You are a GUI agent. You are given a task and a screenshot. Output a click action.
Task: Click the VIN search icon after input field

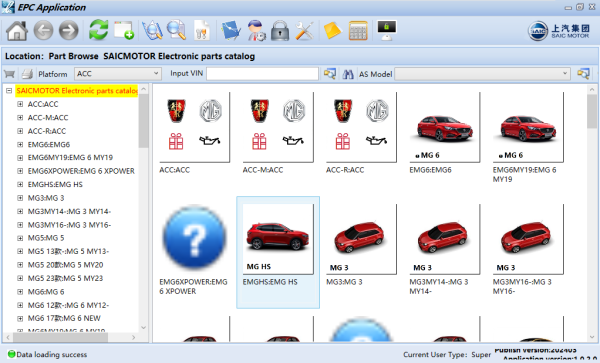[x=330, y=73]
